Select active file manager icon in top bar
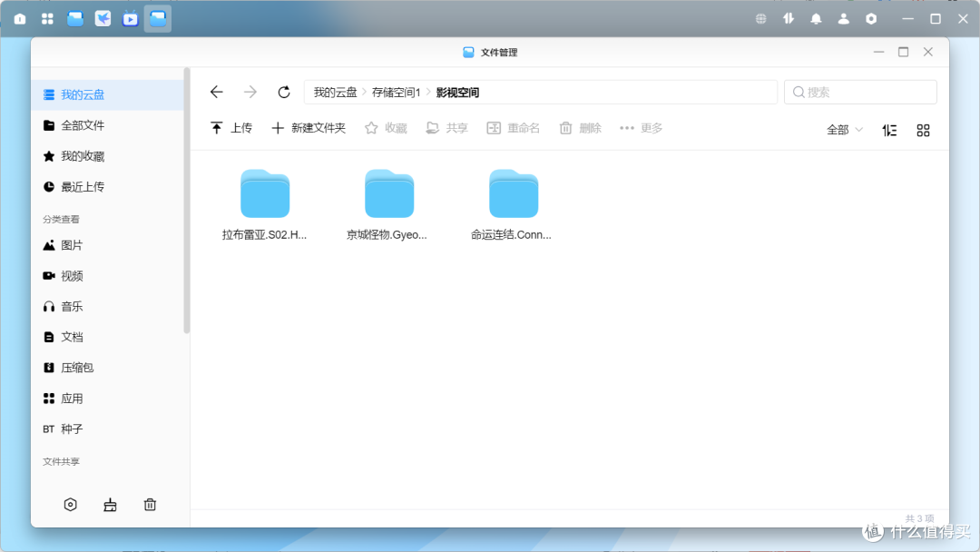The height and width of the screenshot is (552, 980). point(158,19)
